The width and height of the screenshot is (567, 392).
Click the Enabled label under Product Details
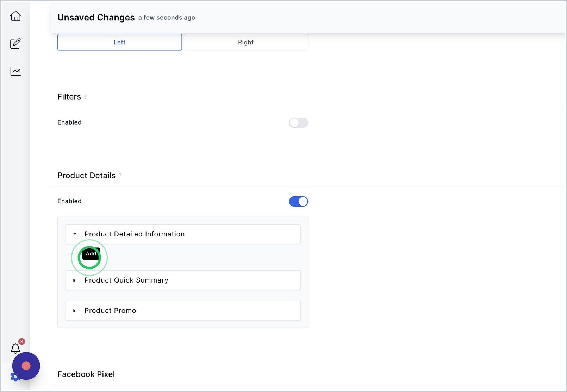tap(69, 201)
